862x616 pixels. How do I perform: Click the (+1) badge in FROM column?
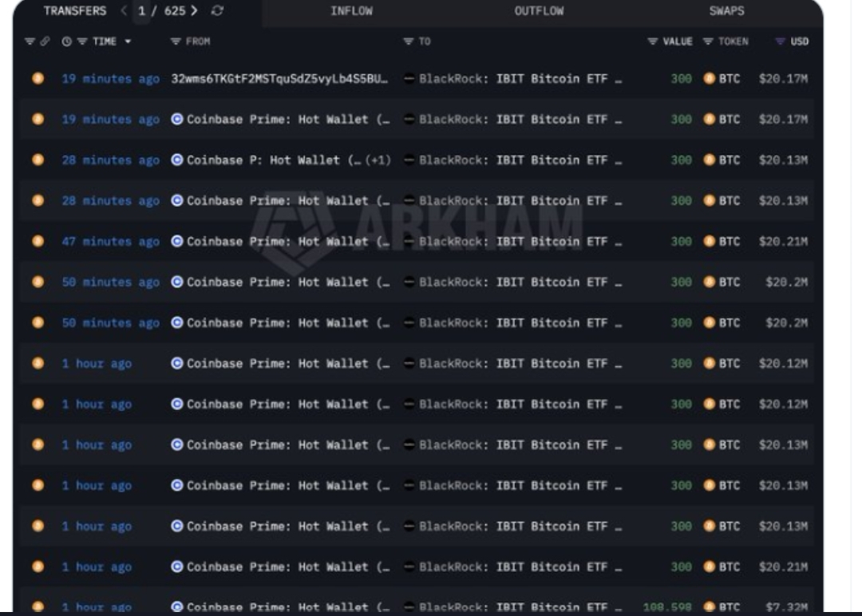378,160
